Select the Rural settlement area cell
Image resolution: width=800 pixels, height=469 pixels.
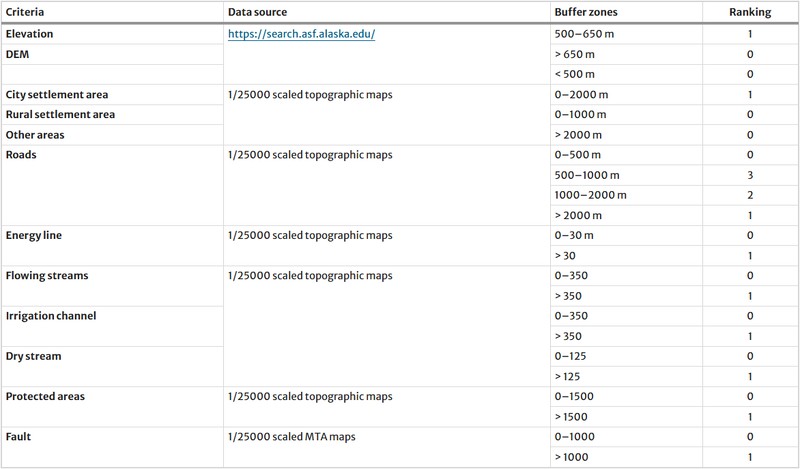(59, 114)
